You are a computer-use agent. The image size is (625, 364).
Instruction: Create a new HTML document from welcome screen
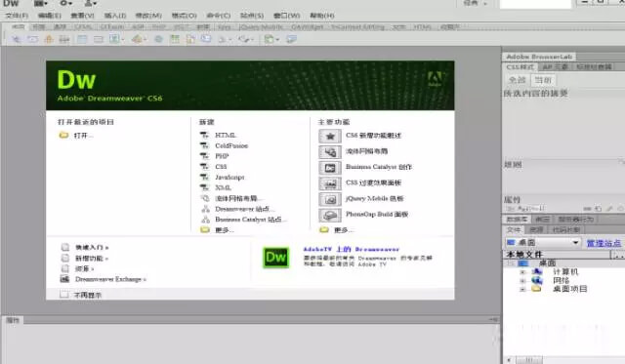click(x=226, y=135)
